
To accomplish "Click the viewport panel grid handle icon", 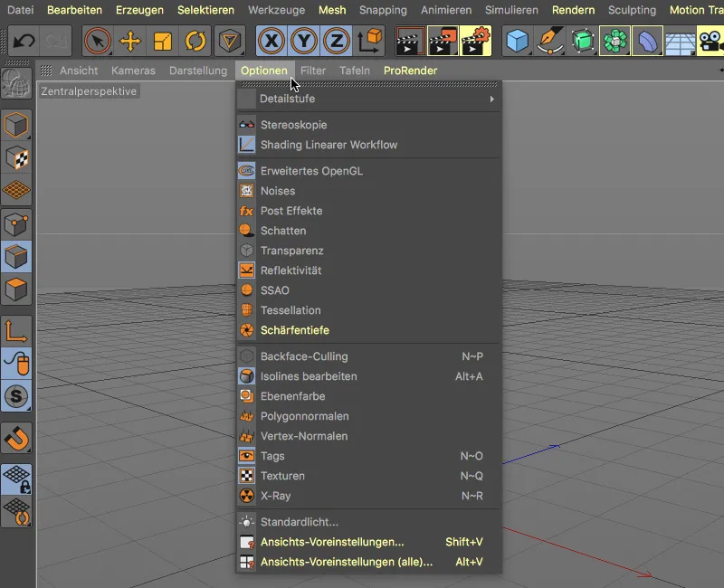I will [x=46, y=71].
